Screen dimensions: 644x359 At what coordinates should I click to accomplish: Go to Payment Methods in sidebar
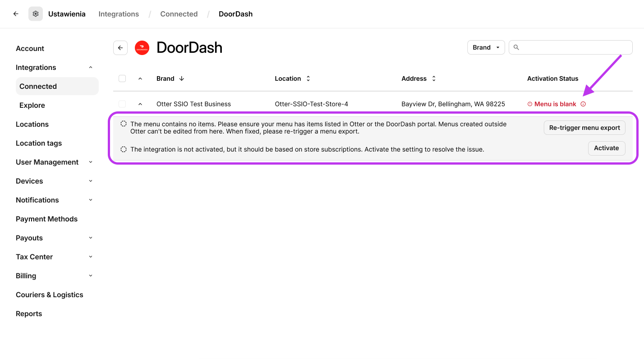click(x=46, y=219)
